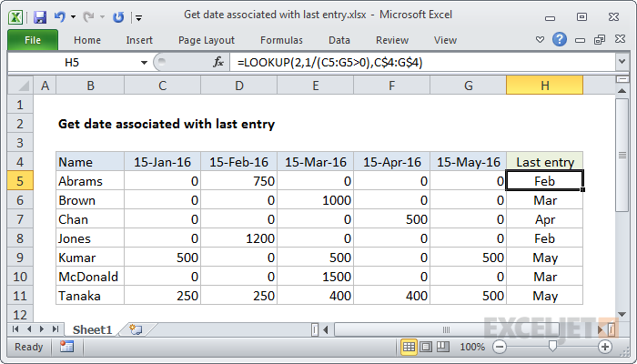The width and height of the screenshot is (637, 364).
Task: Click inside the Name Box showing H5
Action: coord(72,63)
